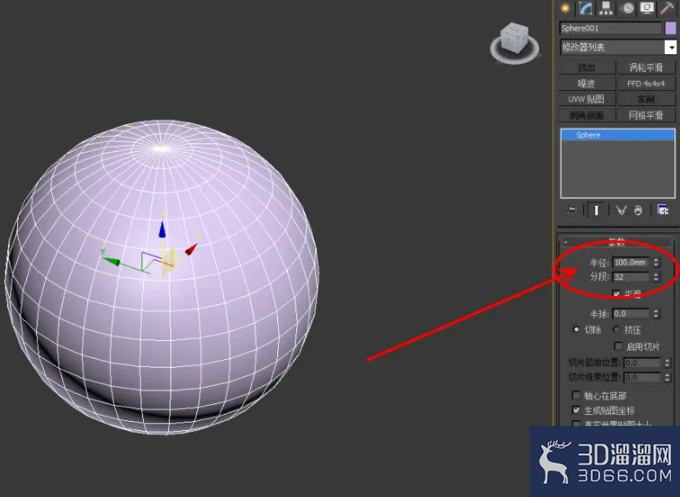Click the green Y-axis gizmo arrow
The width and height of the screenshot is (680, 497).
coord(111,261)
